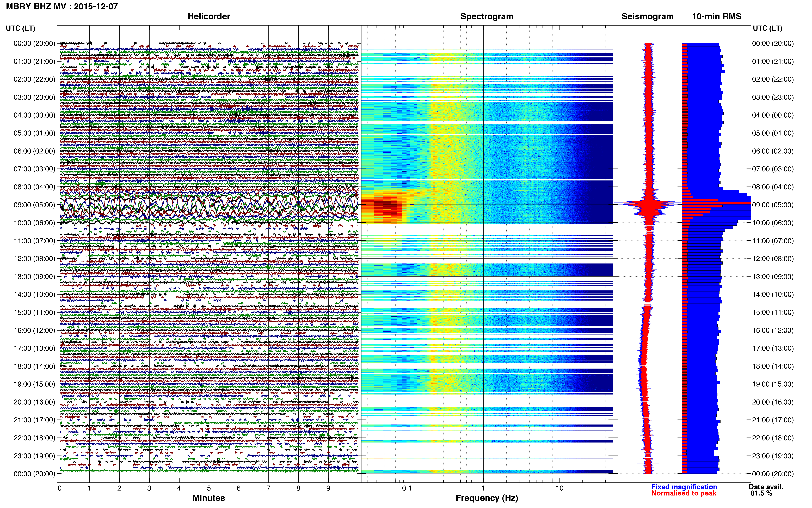Viewport: 812px width, 508px height.
Task: Select the 'Seismogram' panel heading
Action: [x=648, y=16]
